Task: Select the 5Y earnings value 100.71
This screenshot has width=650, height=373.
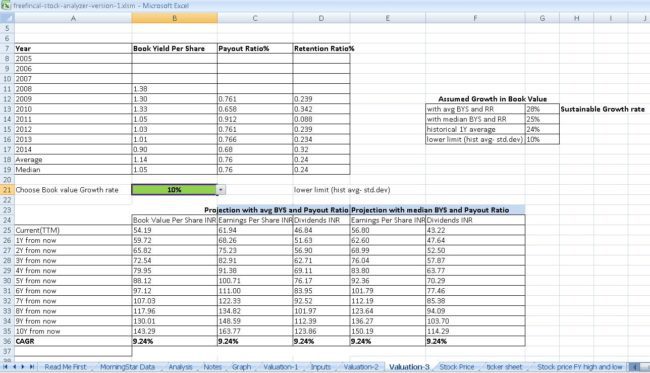Action: pos(255,281)
